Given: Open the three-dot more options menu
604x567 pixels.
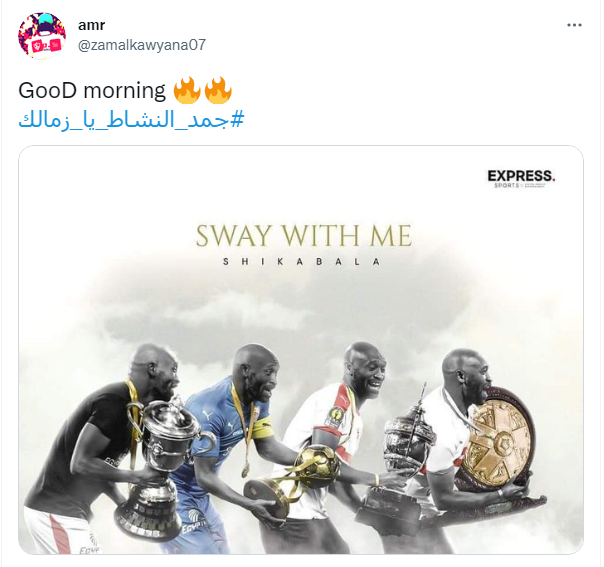Looking at the screenshot, I should 574,25.
